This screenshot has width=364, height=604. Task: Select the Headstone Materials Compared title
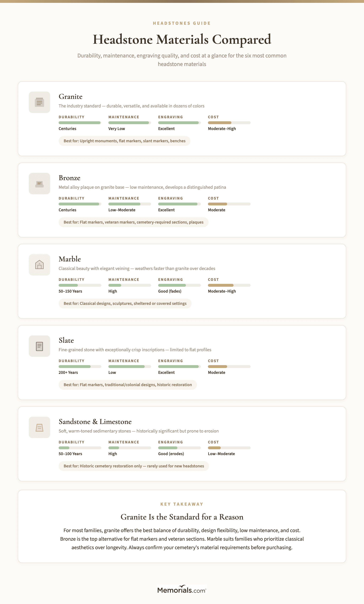[182, 39]
